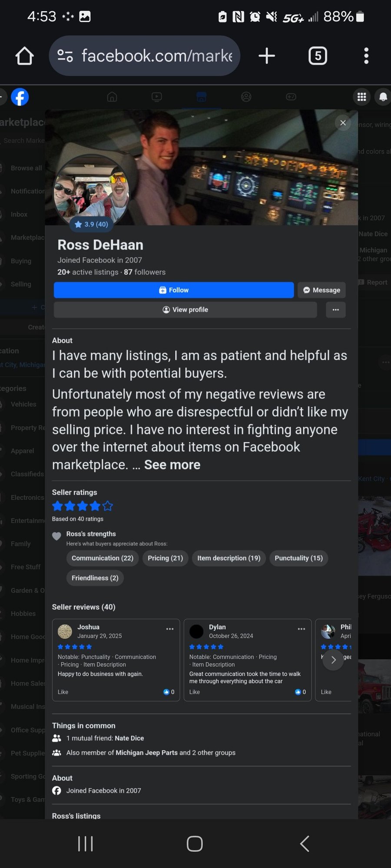This screenshot has width=391, height=868.
Task: Open the tab switcher showing 5 tabs
Action: click(x=318, y=56)
